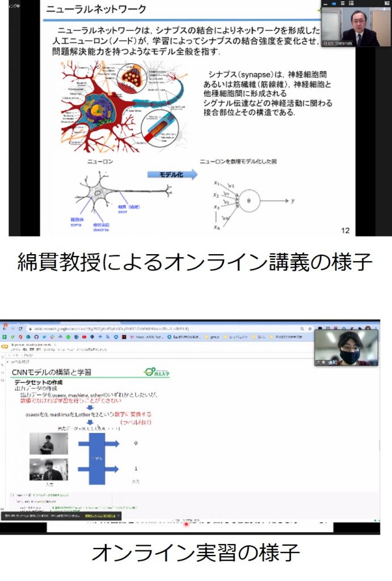Click the second smiling person photo on slide
This screenshot has height=581, width=392.
tap(49, 469)
